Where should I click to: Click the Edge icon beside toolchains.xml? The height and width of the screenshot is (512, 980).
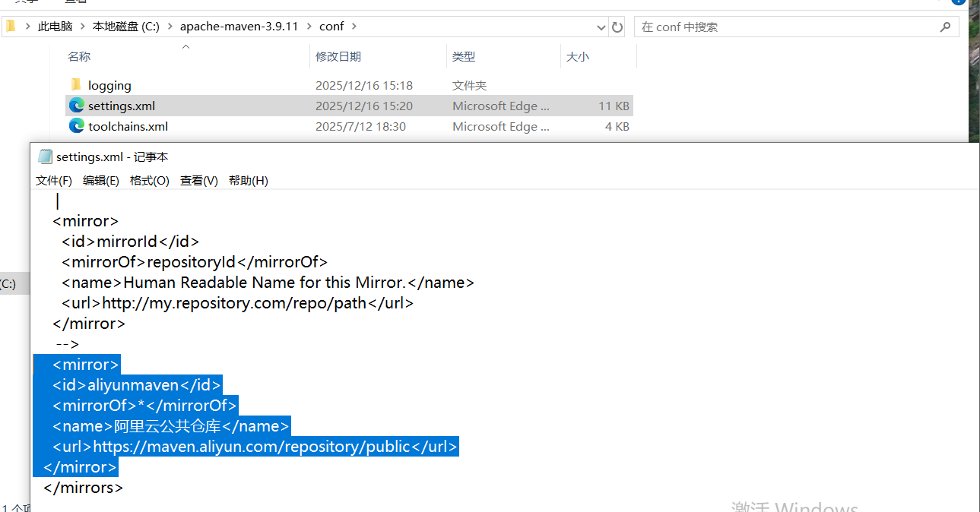coord(76,126)
